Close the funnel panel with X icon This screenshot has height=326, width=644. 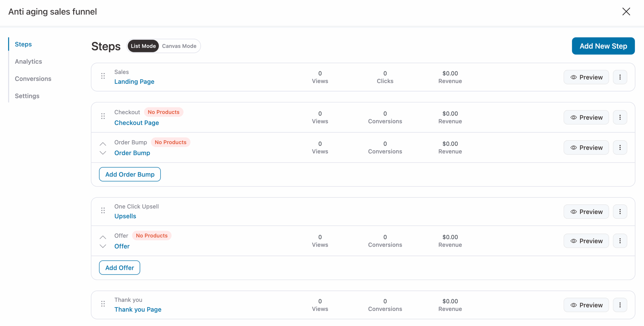[x=626, y=12]
